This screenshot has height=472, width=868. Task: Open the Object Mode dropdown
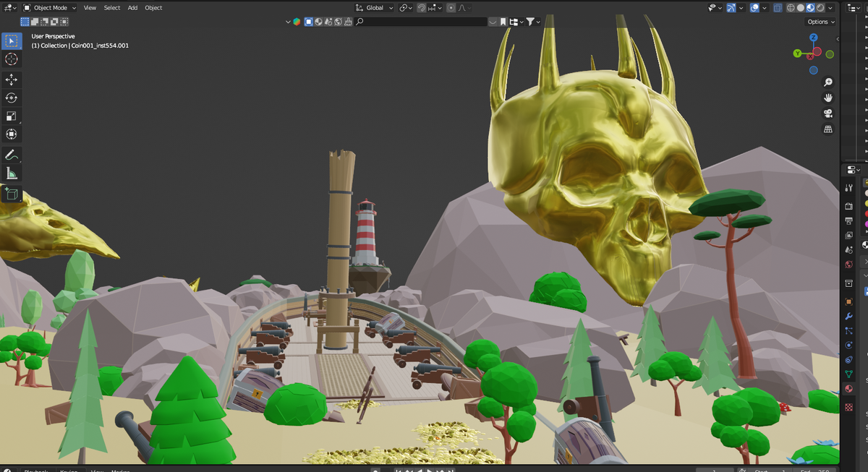(x=50, y=8)
